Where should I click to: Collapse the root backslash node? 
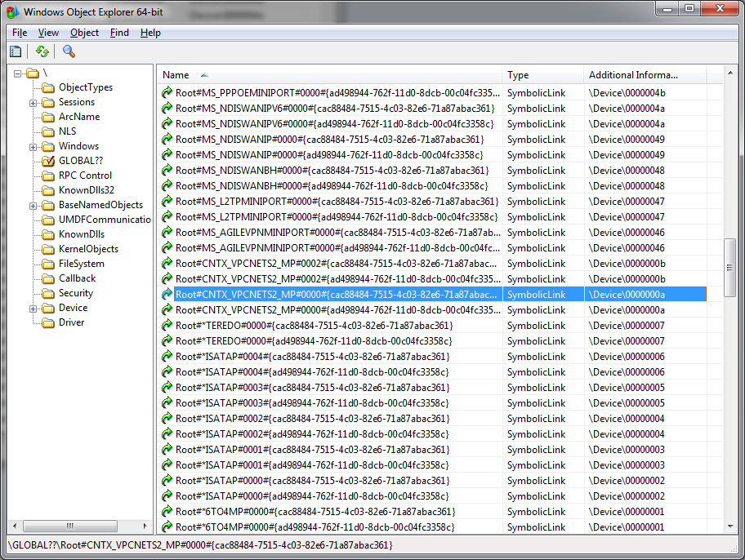(18, 73)
